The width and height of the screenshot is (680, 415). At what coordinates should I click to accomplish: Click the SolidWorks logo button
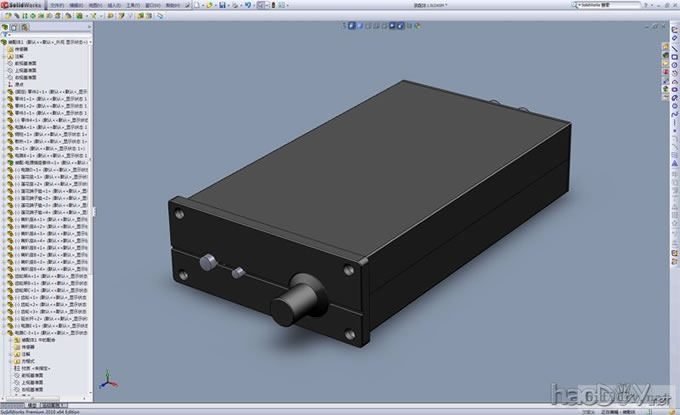pyautogui.click(x=22, y=5)
